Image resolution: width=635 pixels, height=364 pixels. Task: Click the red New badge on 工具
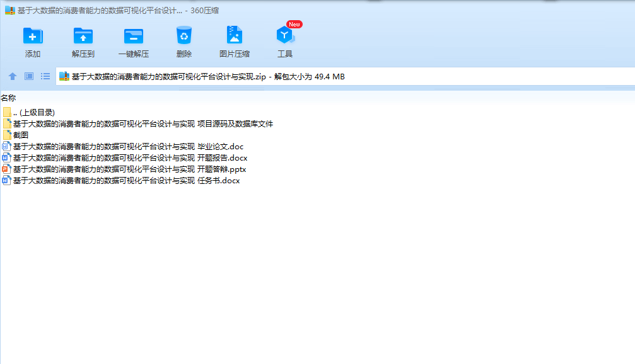(294, 25)
